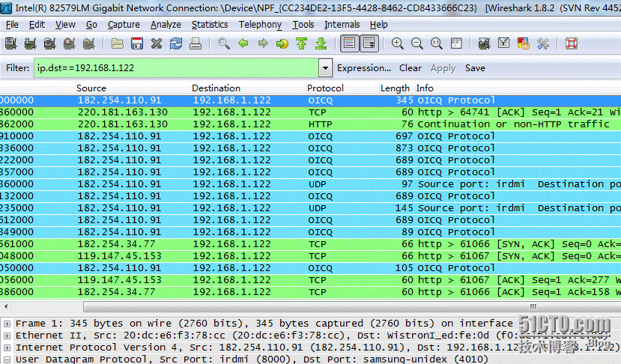Sort by the Protocol column header

[342, 88]
